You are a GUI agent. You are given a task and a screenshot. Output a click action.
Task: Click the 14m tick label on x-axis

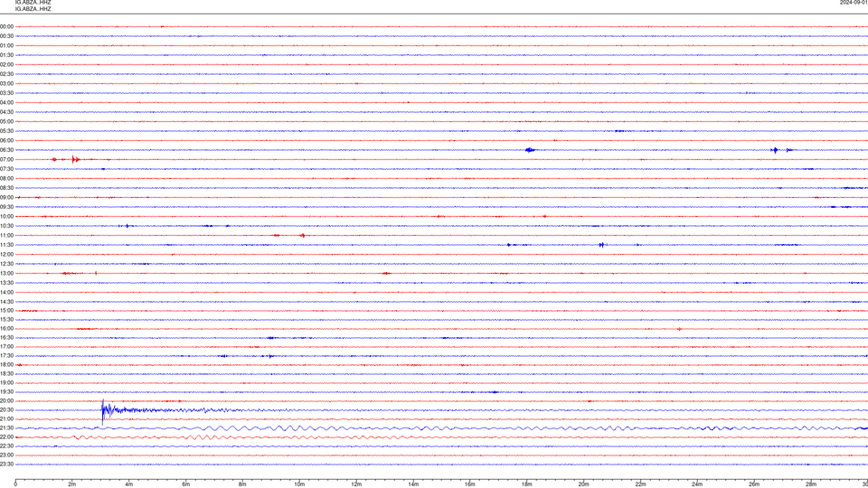[x=413, y=484]
